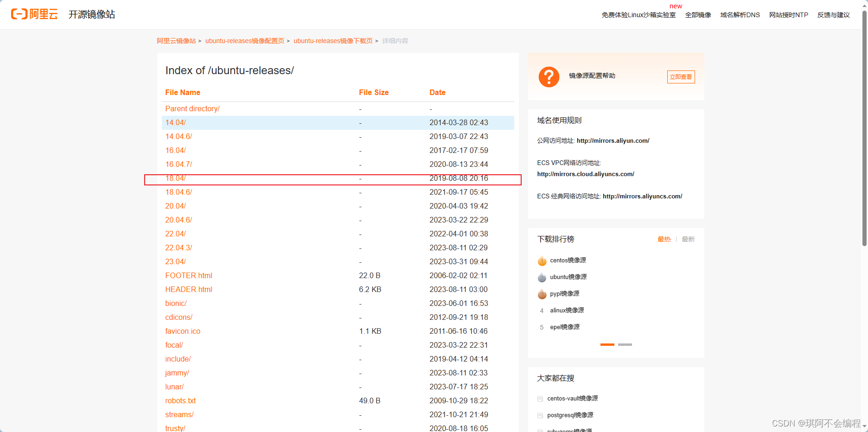This screenshot has height=432, width=868.
Task: Open the 18.04.6/ directory
Action: pos(179,192)
